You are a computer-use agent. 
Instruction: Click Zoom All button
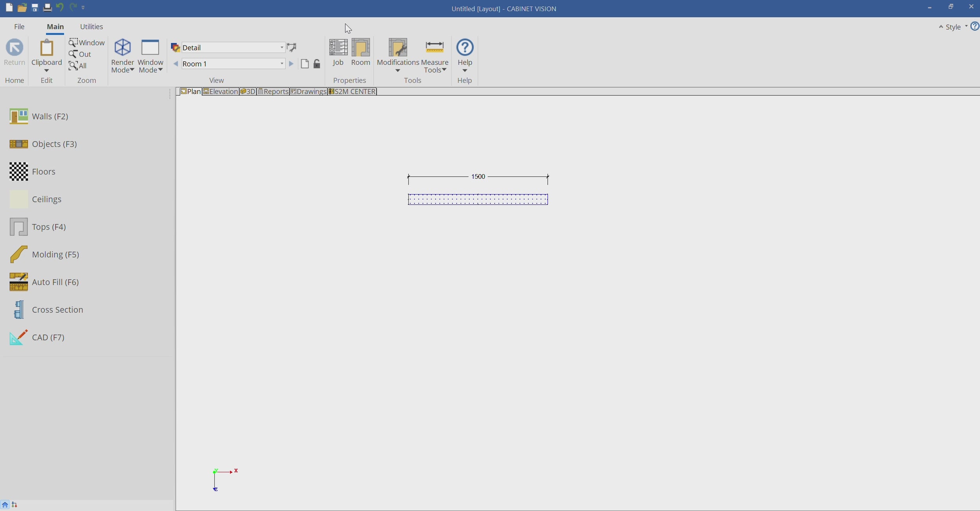click(78, 66)
